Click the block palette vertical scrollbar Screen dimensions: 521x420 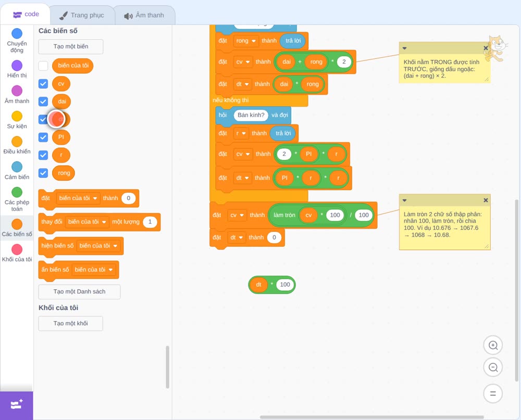pyautogui.click(x=167, y=367)
